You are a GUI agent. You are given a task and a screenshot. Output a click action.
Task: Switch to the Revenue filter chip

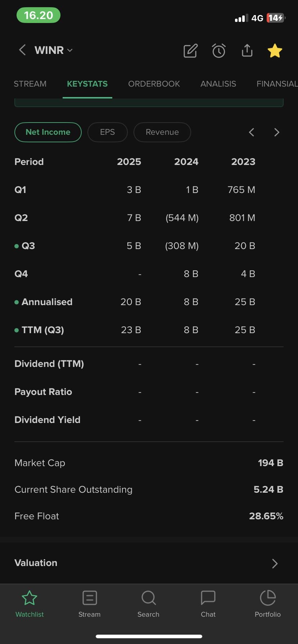pos(162,132)
